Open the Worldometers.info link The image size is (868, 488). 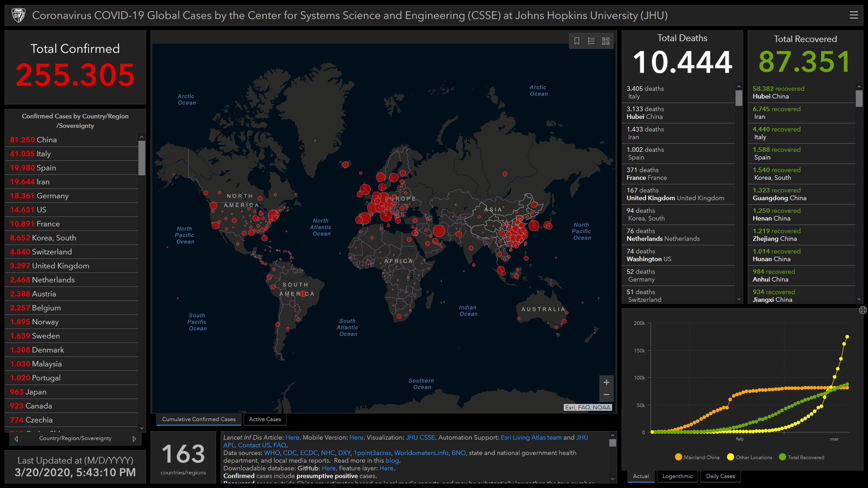421,453
